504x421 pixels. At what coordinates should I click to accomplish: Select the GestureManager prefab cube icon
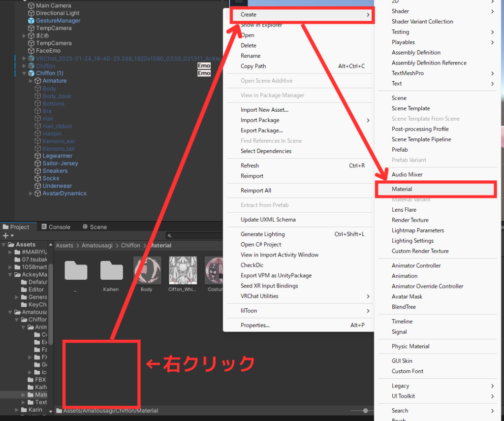pyautogui.click(x=31, y=21)
